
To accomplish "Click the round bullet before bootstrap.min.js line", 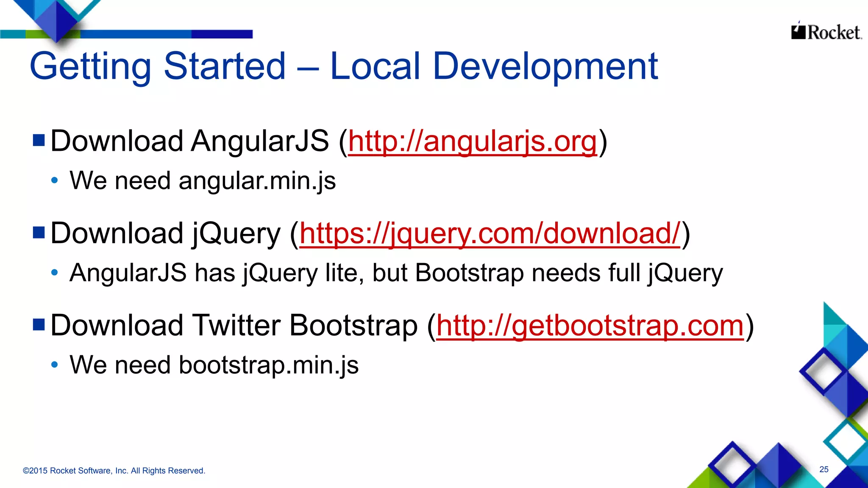I will tap(54, 365).
